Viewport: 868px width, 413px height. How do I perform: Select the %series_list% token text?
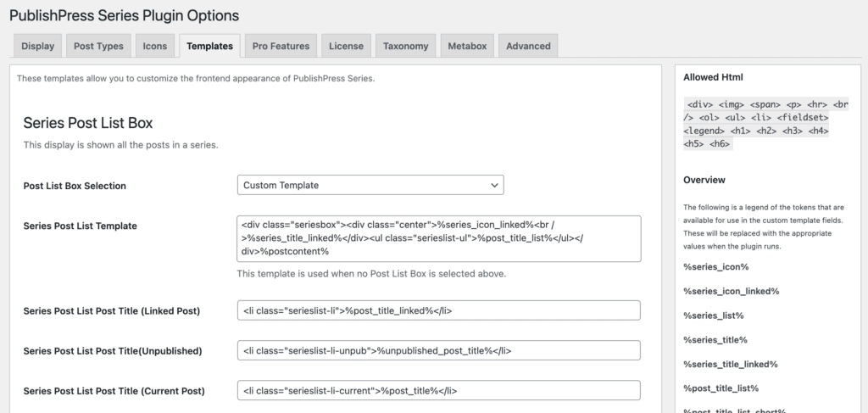[x=713, y=315]
